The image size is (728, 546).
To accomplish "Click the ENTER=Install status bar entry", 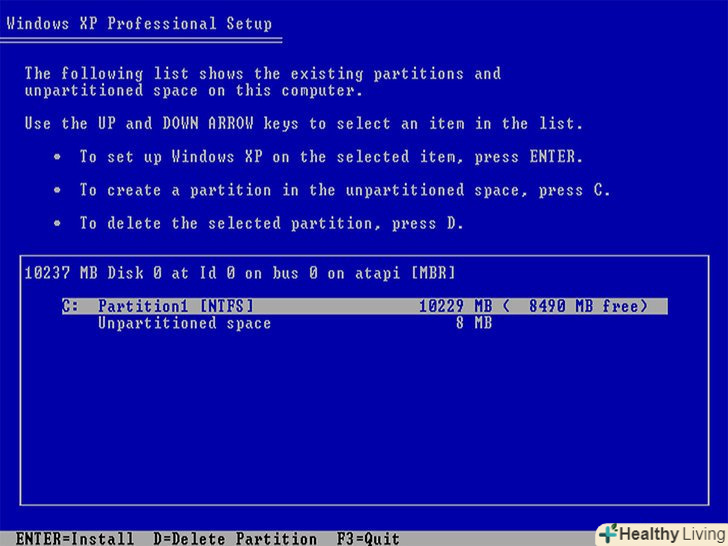I will pyautogui.click(x=75, y=539).
